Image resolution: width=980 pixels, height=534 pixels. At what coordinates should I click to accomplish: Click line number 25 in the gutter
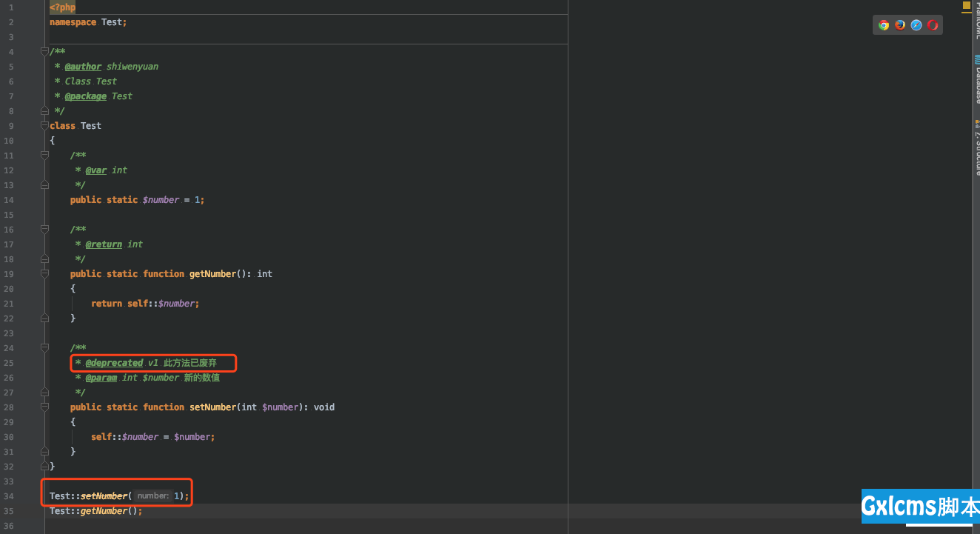tap(9, 363)
